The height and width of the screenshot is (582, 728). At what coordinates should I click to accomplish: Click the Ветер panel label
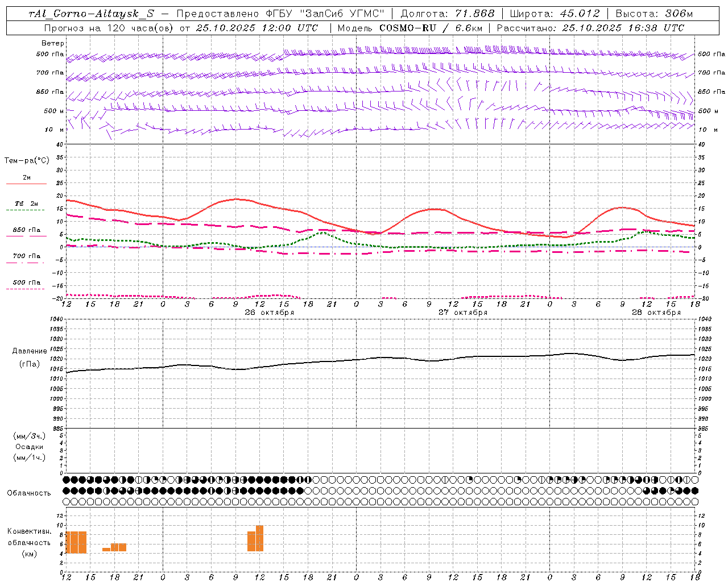click(53, 43)
